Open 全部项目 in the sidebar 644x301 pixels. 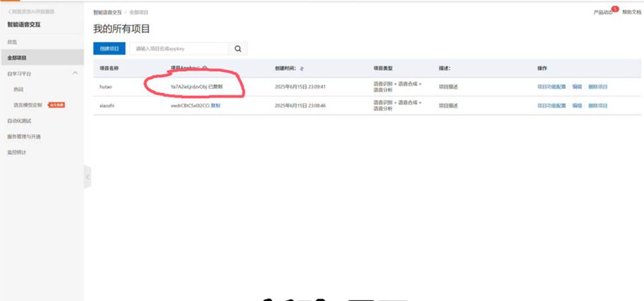coord(17,58)
